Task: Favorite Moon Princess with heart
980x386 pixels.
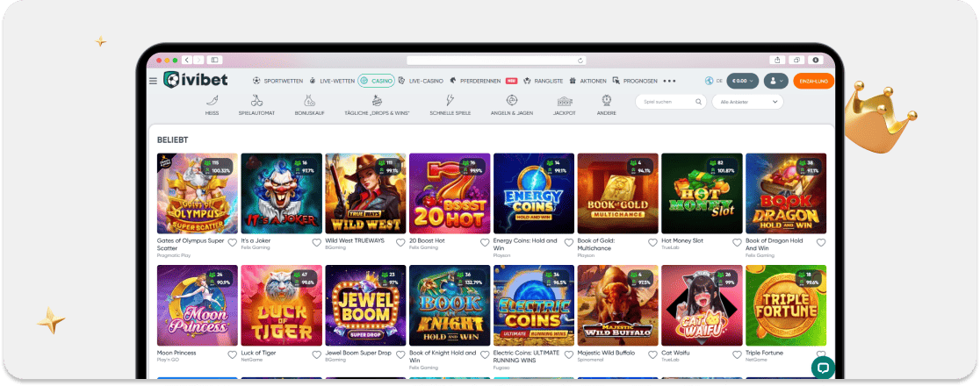Action: [x=233, y=354]
